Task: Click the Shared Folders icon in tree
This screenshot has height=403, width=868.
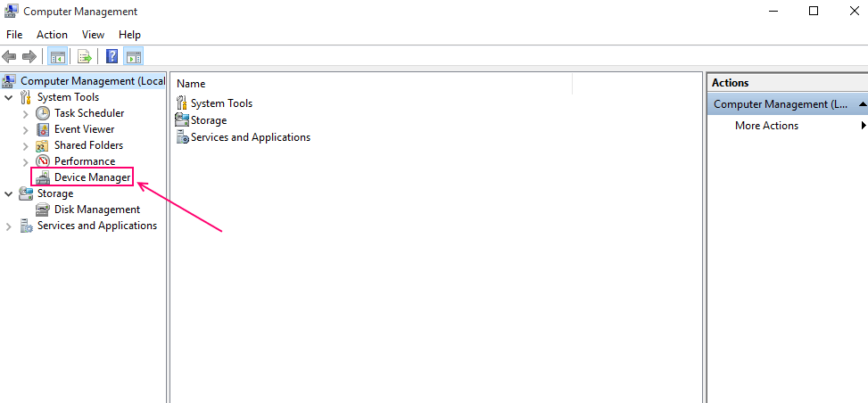Action: [x=43, y=145]
